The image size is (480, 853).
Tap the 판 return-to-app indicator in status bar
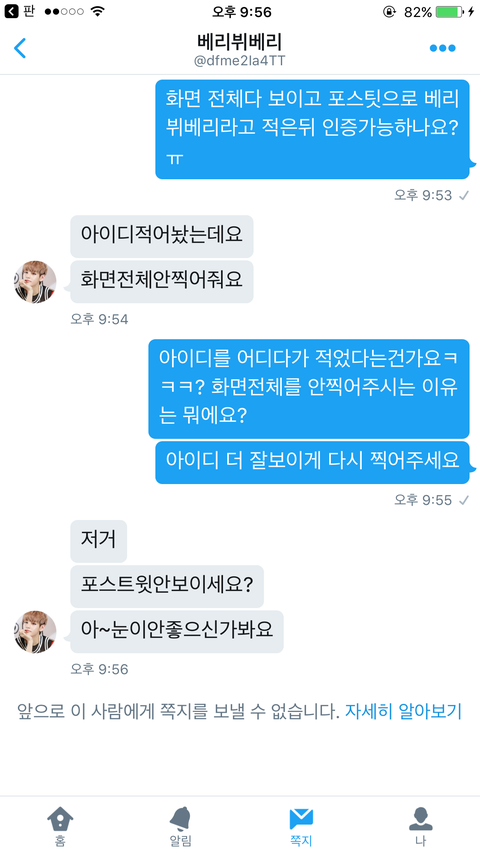click(19, 11)
